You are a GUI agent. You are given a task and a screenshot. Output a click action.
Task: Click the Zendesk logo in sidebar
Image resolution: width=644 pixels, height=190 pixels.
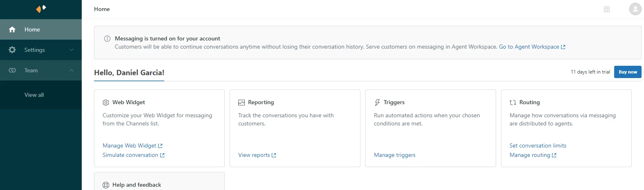(x=41, y=9)
